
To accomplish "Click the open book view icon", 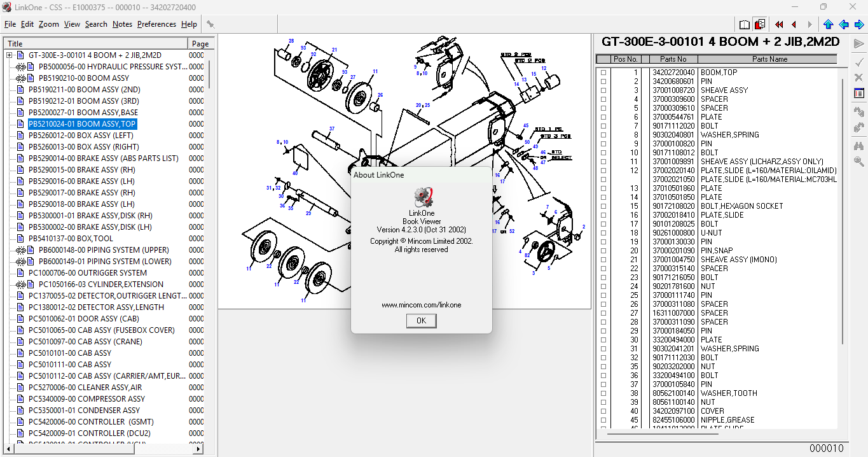I will [745, 24].
